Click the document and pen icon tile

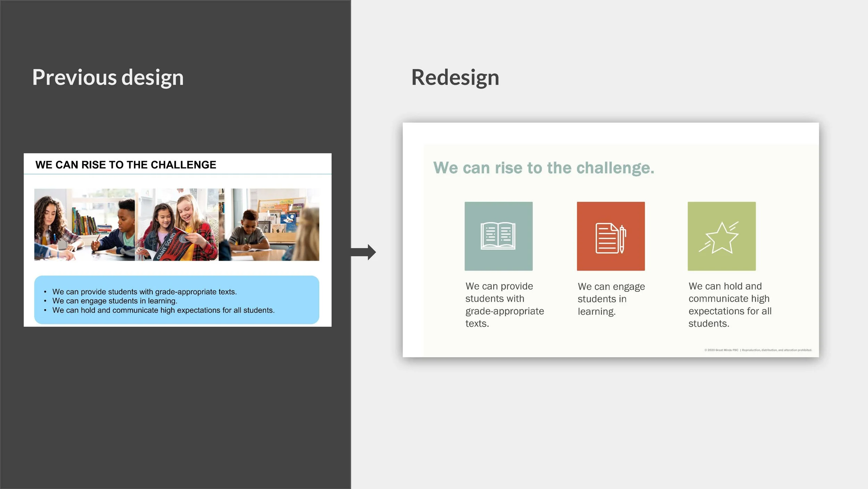click(x=611, y=236)
